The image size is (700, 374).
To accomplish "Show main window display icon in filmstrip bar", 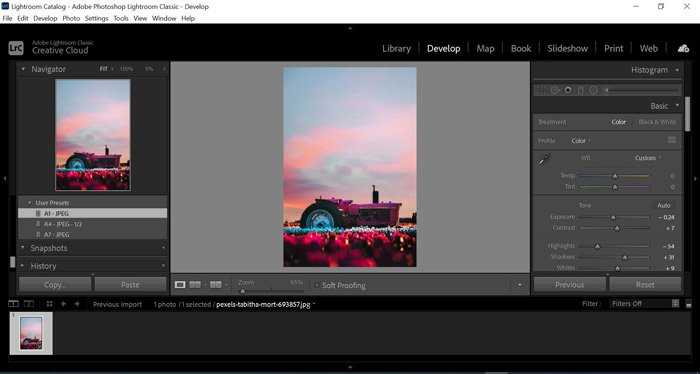I will click(13, 304).
